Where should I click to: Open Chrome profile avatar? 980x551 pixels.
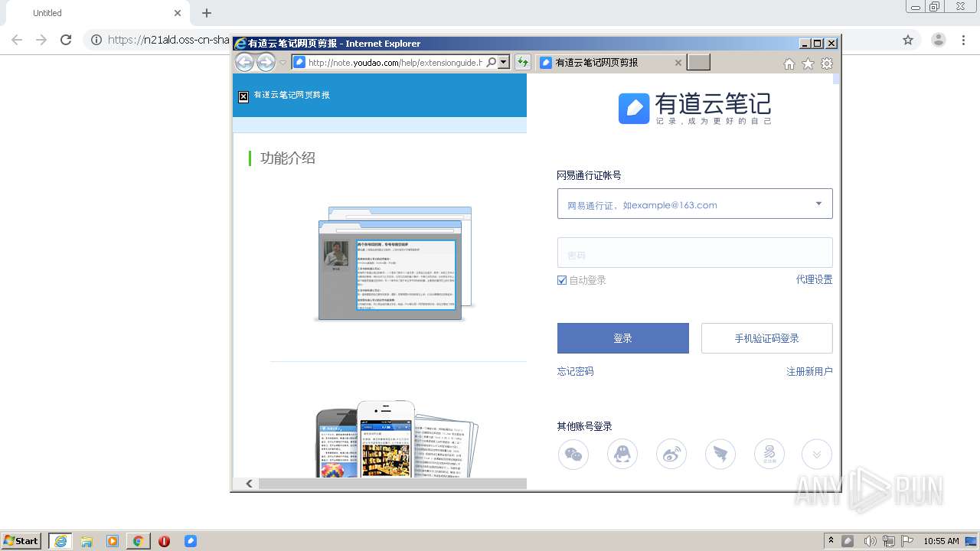click(x=938, y=40)
